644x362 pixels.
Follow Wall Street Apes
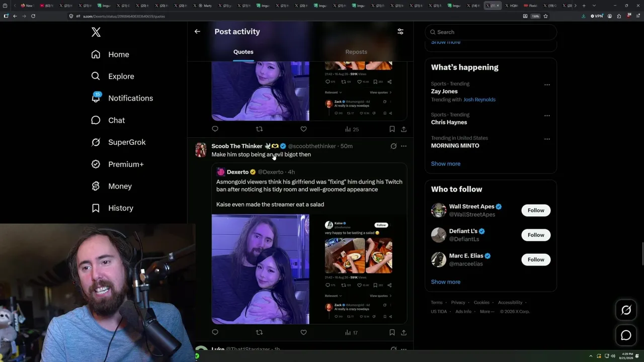point(536,210)
